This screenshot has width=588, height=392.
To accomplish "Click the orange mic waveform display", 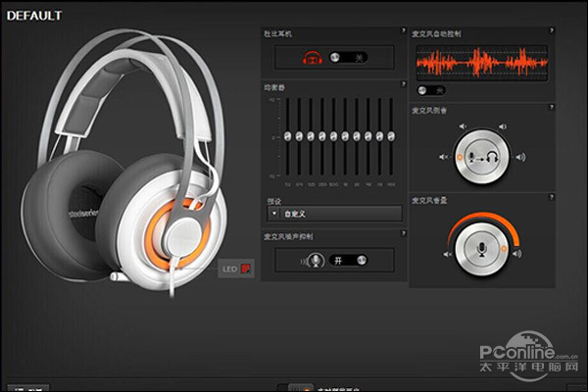I will pyautogui.click(x=482, y=63).
